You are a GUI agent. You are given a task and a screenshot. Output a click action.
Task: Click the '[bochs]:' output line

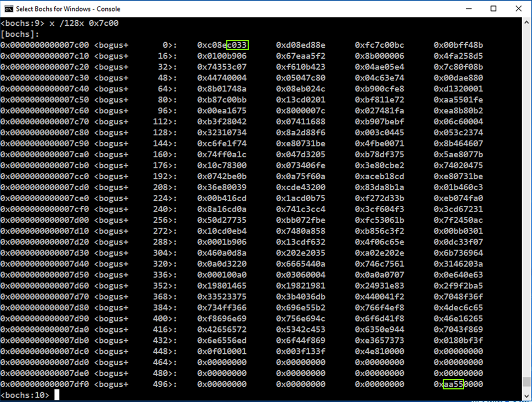click(20, 35)
